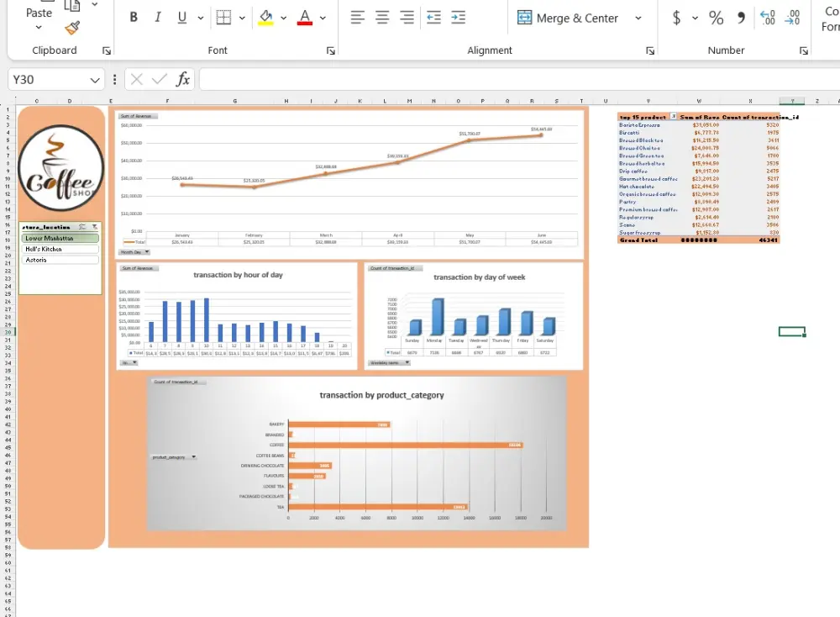The height and width of the screenshot is (617, 840).
Task: Select Astoria slicer item
Action: 60,260
